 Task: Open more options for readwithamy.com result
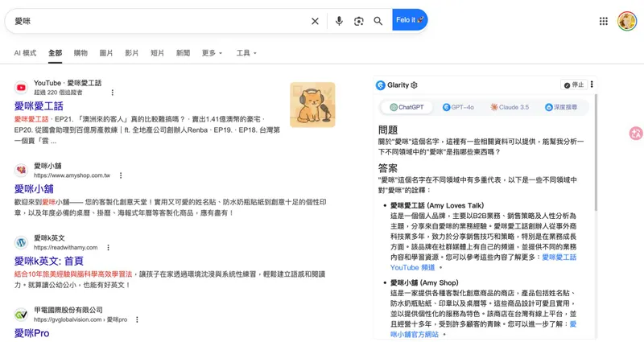108,248
